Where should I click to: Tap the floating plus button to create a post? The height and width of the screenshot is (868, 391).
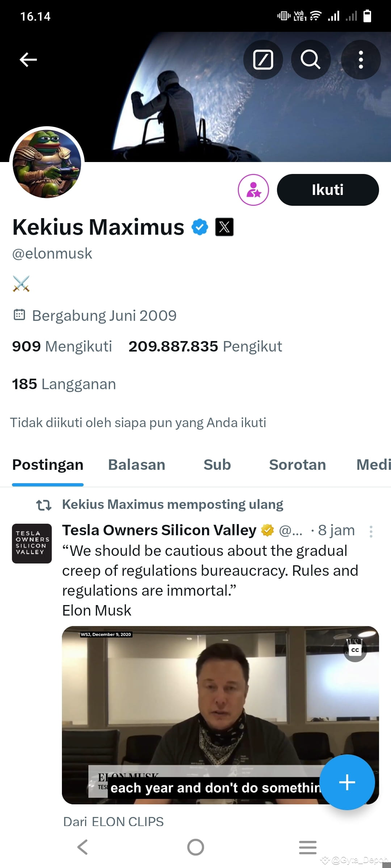(347, 782)
